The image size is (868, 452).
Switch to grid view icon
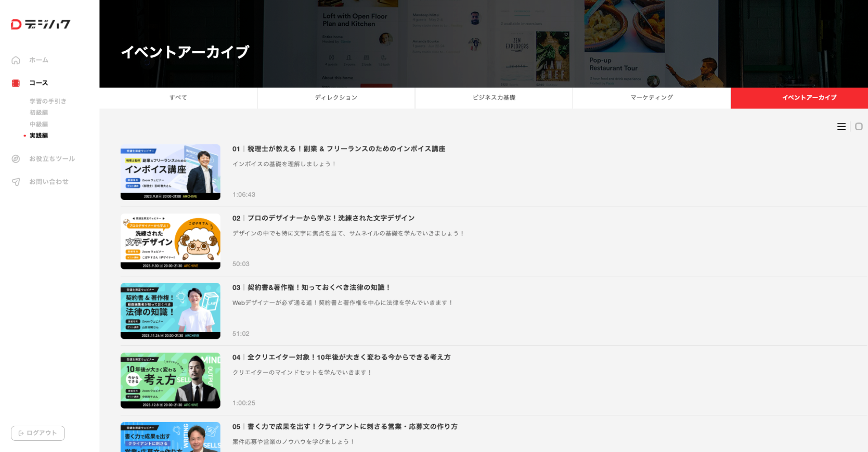click(x=859, y=127)
